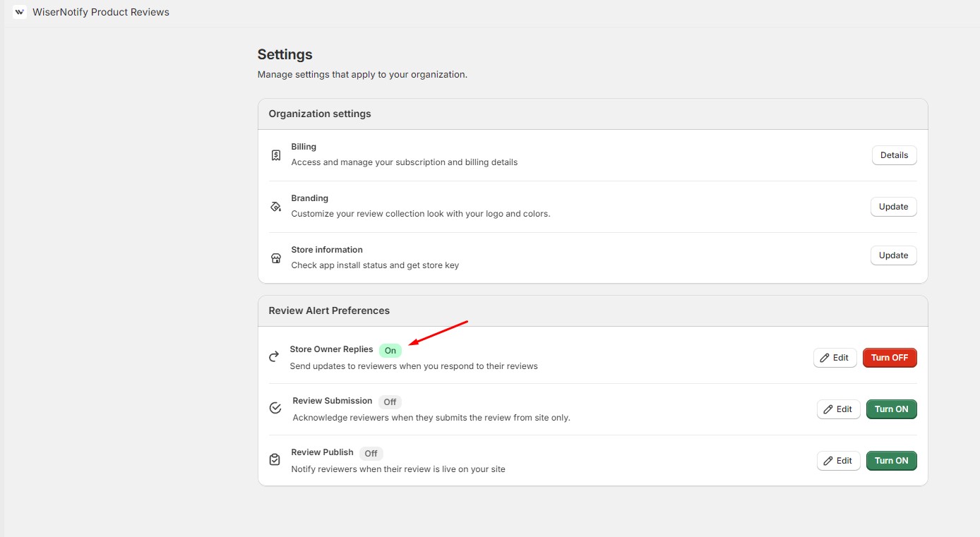Click the Review Publish clipboard icon

pyautogui.click(x=275, y=460)
